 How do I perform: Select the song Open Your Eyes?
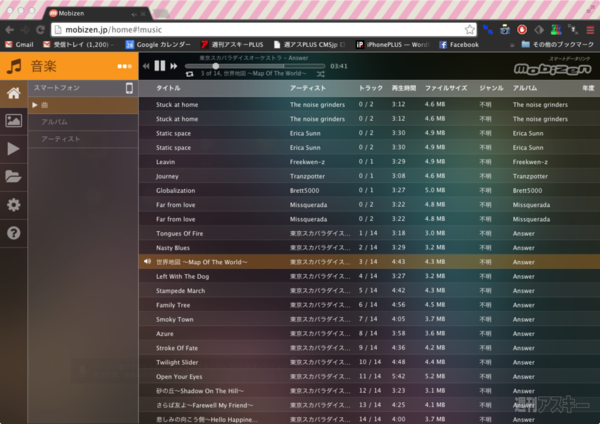point(369,377)
